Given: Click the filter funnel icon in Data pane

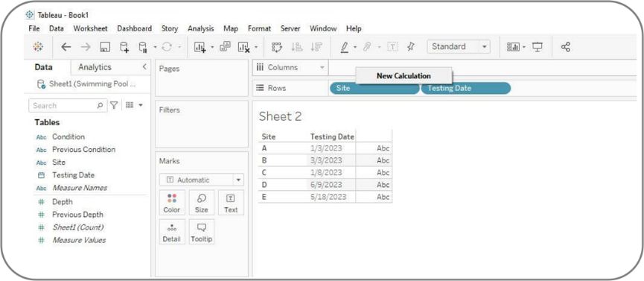Looking at the screenshot, I should tap(114, 105).
